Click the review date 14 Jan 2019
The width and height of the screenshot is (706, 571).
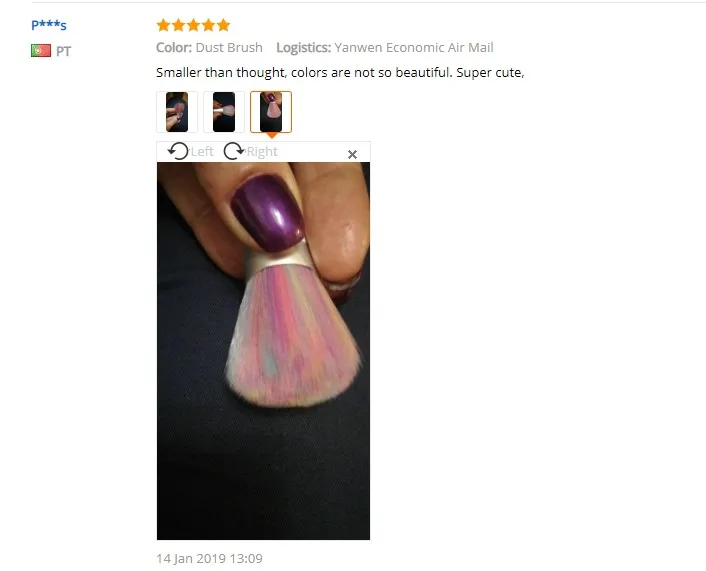(209, 559)
